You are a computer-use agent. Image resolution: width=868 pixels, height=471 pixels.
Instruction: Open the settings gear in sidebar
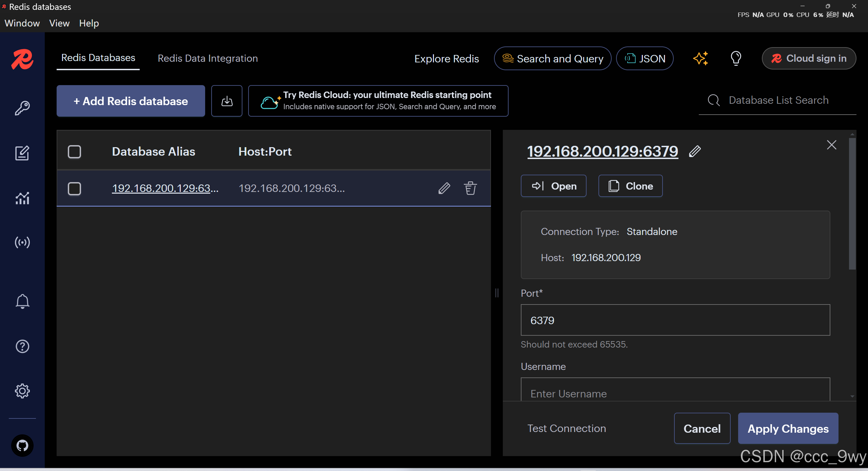pyautogui.click(x=22, y=391)
